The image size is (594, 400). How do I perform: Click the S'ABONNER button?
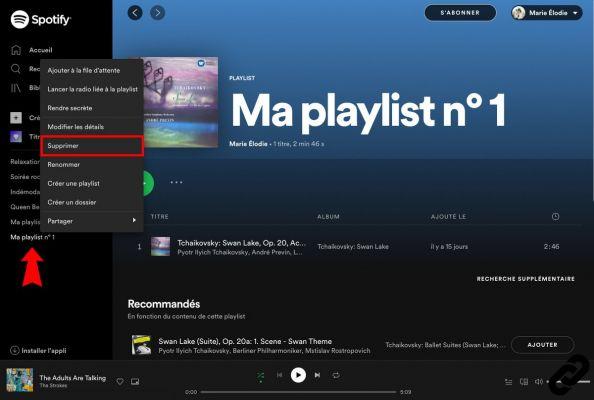coord(460,13)
